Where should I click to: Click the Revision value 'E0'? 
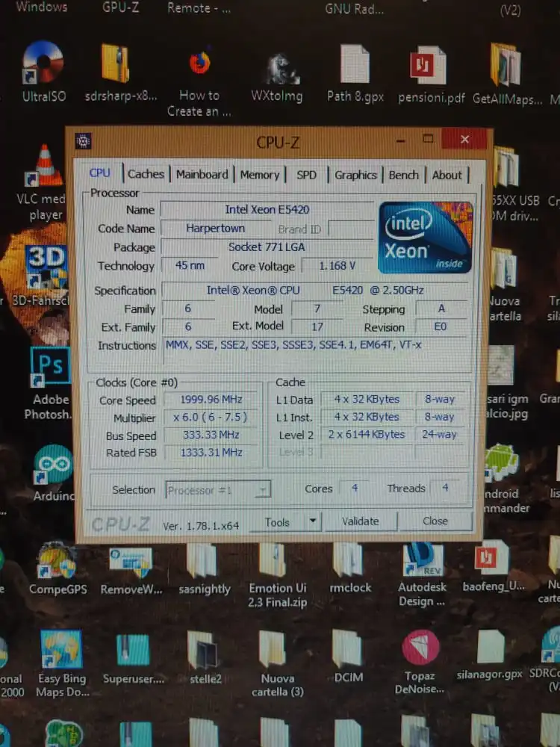(x=441, y=327)
